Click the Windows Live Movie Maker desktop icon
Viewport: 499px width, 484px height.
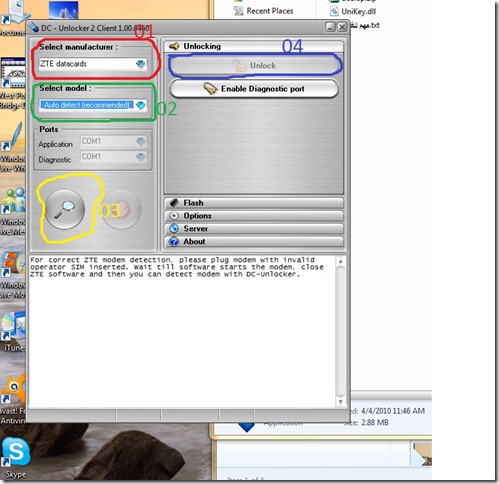click(13, 275)
